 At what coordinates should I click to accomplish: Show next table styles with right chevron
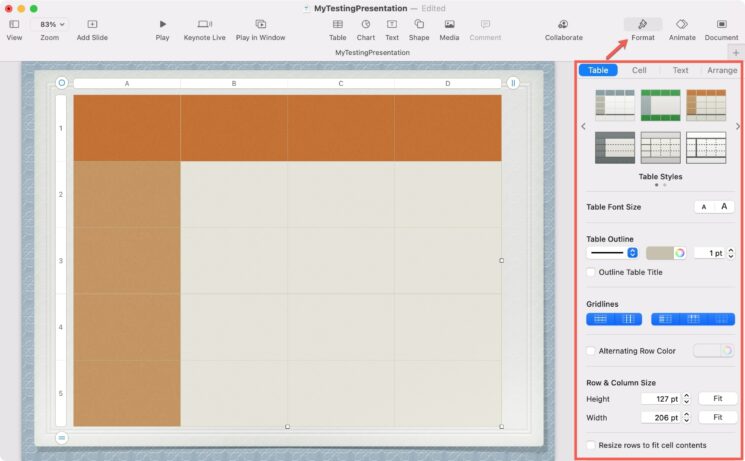pos(737,126)
